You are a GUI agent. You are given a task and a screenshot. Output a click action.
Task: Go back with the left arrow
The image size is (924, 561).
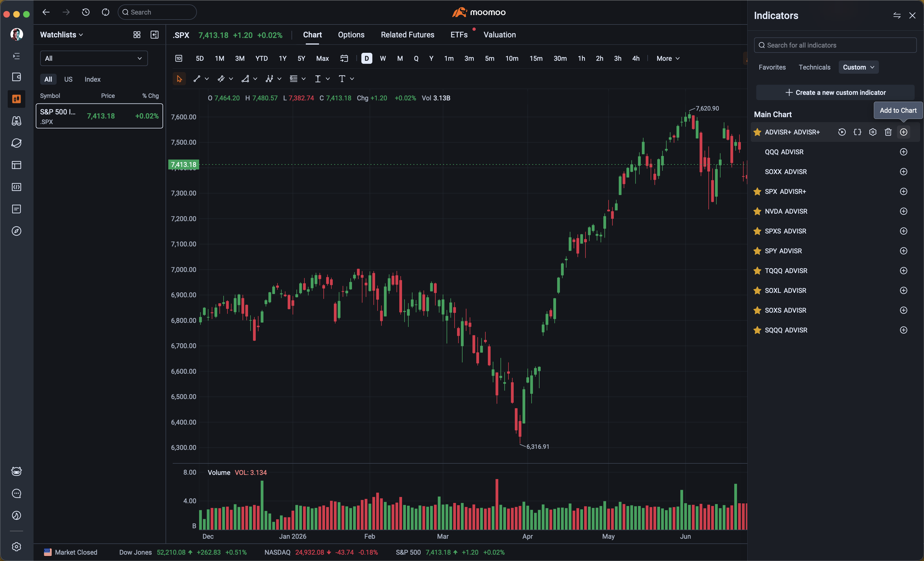[x=46, y=12]
